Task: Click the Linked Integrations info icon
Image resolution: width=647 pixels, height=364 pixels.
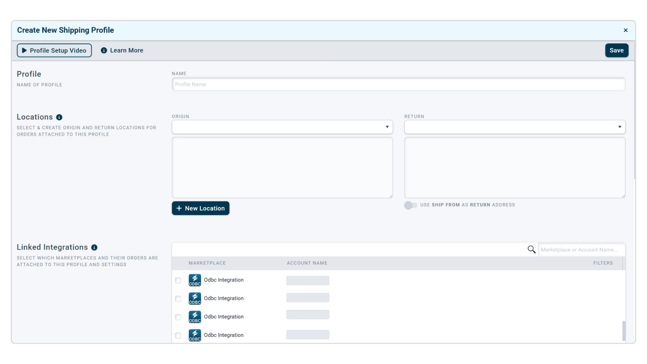Action: tap(94, 248)
